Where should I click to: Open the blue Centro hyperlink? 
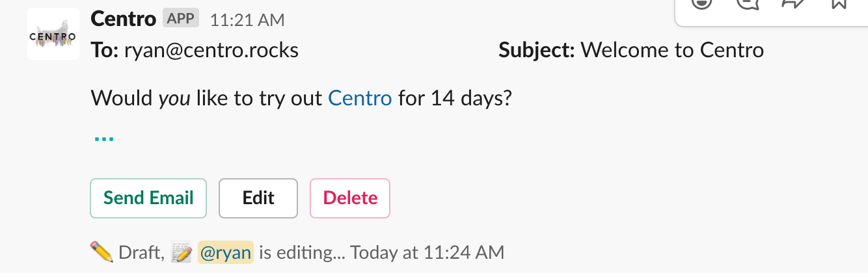[x=360, y=98]
